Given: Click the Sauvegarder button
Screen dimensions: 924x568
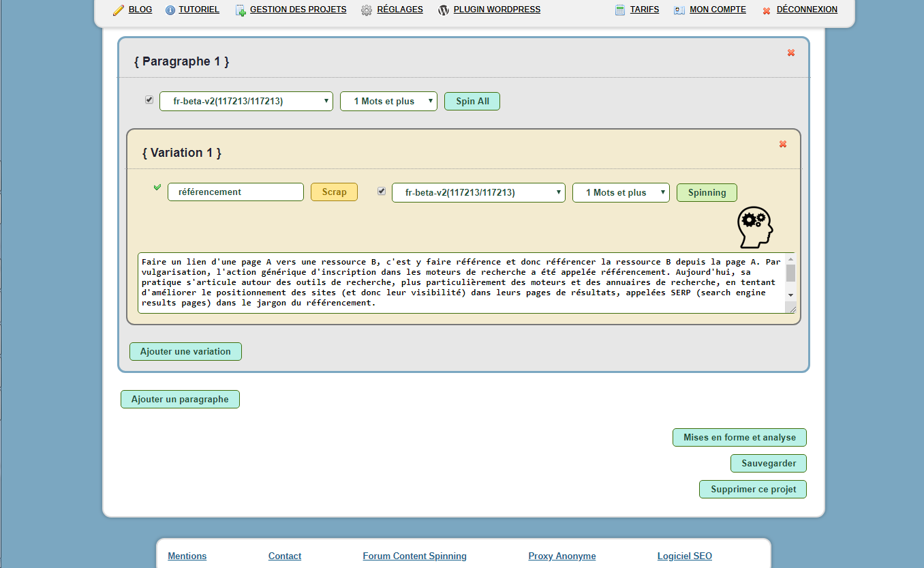Looking at the screenshot, I should coord(769,463).
